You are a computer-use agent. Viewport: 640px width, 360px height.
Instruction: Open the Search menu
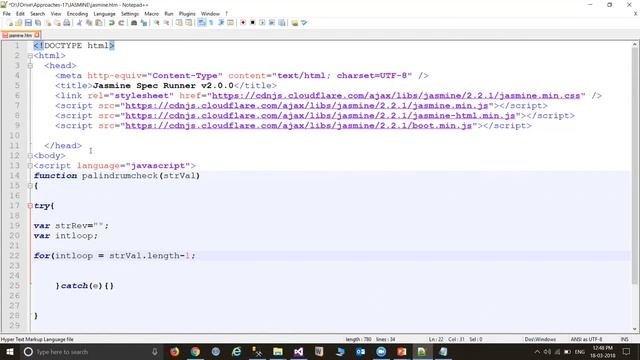[38, 13]
